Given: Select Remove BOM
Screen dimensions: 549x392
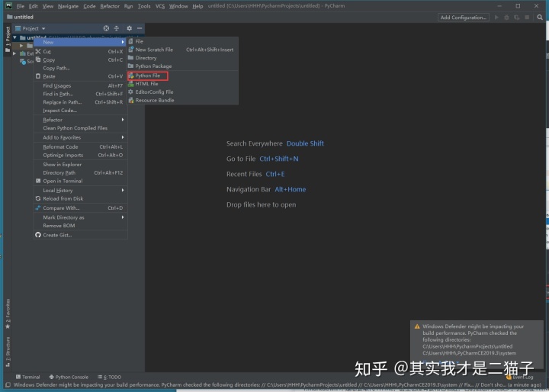Looking at the screenshot, I should 80,226.
